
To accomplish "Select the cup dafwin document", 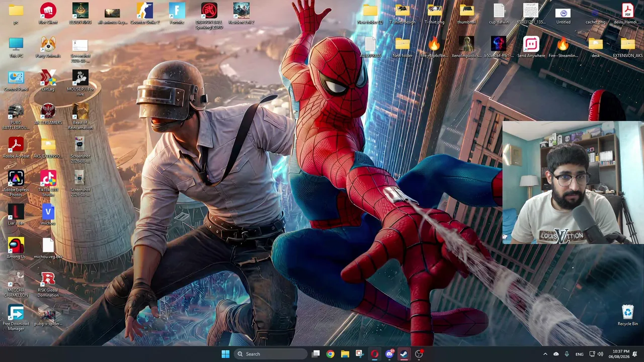I will (499, 14).
